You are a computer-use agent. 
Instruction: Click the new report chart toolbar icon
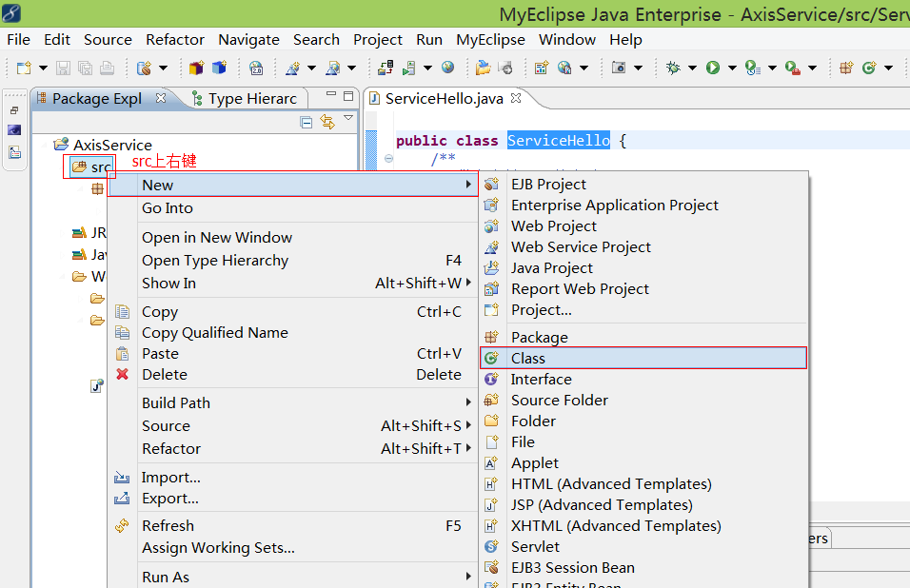[542, 68]
